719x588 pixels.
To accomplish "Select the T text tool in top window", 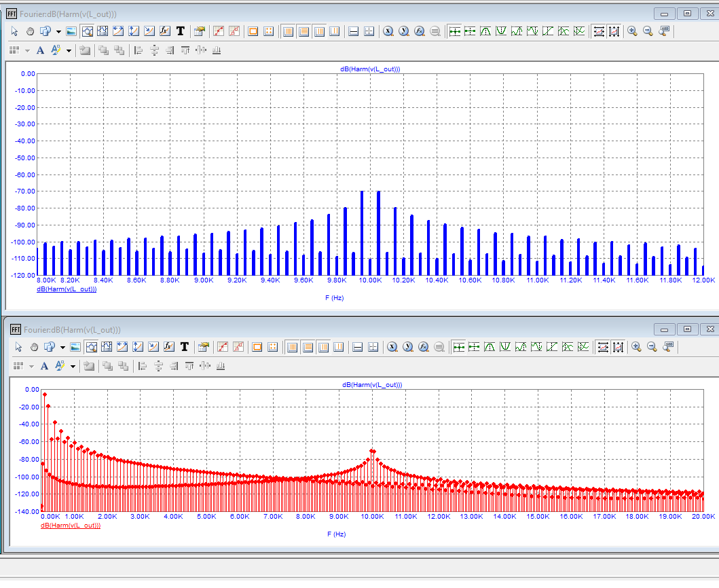I will click(180, 31).
